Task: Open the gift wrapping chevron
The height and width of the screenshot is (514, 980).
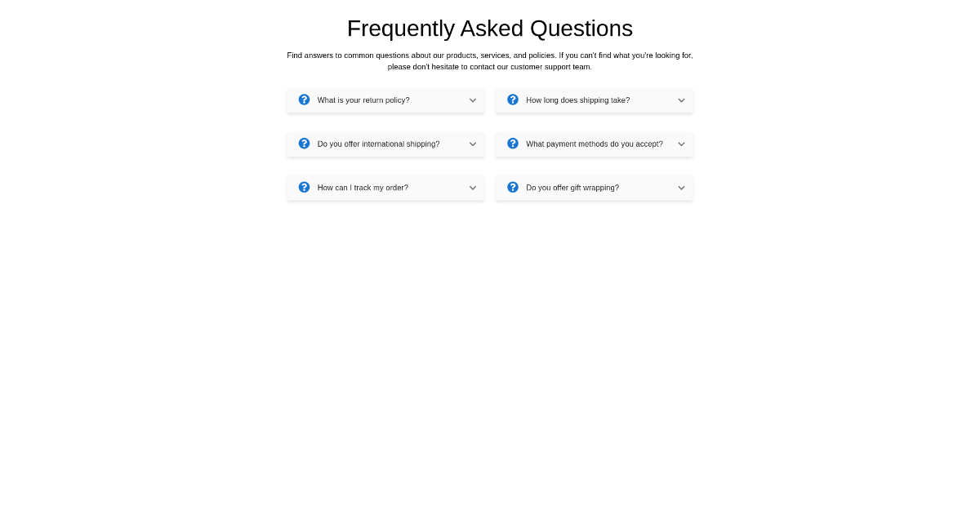Action: click(x=681, y=188)
